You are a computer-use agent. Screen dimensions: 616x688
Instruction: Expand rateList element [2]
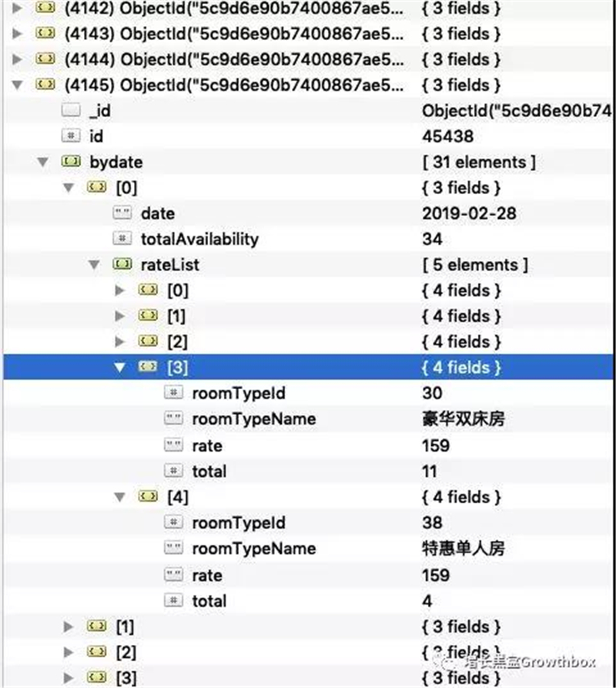coord(119,341)
